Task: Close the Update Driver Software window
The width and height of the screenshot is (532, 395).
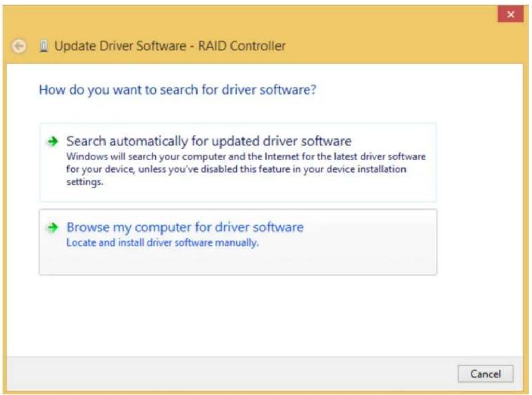Action: 510,15
